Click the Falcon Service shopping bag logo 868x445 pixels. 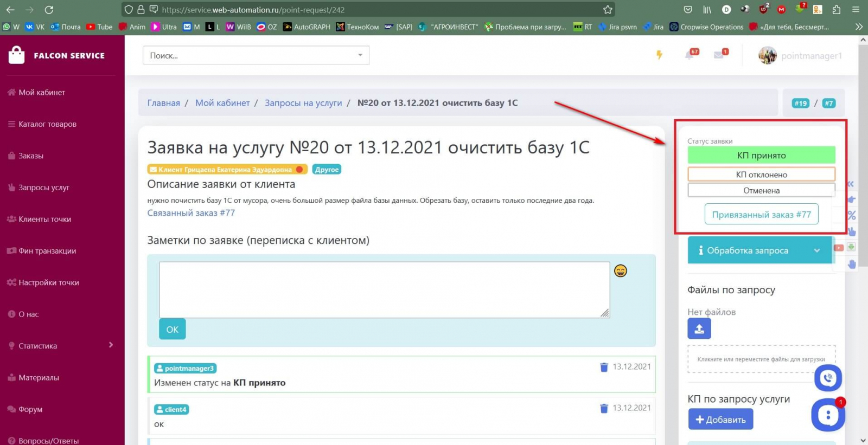(16, 55)
